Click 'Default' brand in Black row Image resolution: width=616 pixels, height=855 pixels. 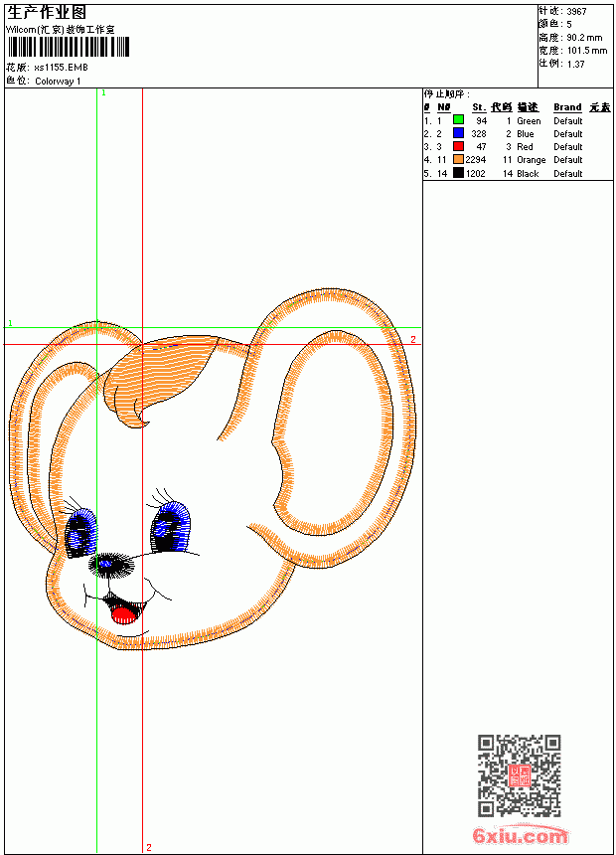568,173
